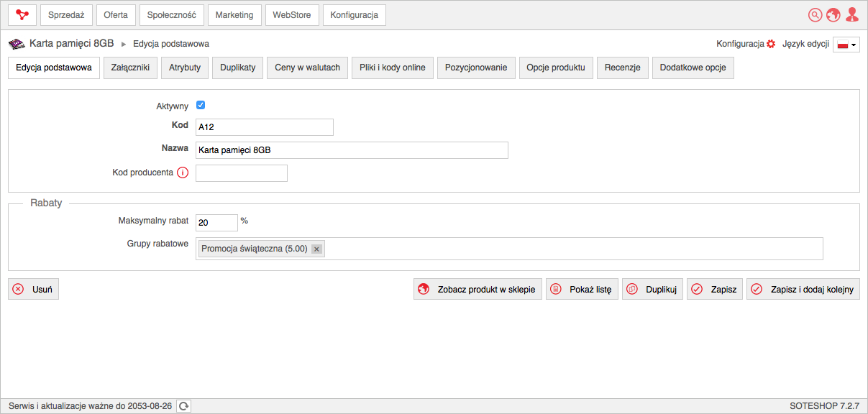868x414 pixels.
Task: Remove the Promocja świąteczna discount tag
Action: coord(317,249)
